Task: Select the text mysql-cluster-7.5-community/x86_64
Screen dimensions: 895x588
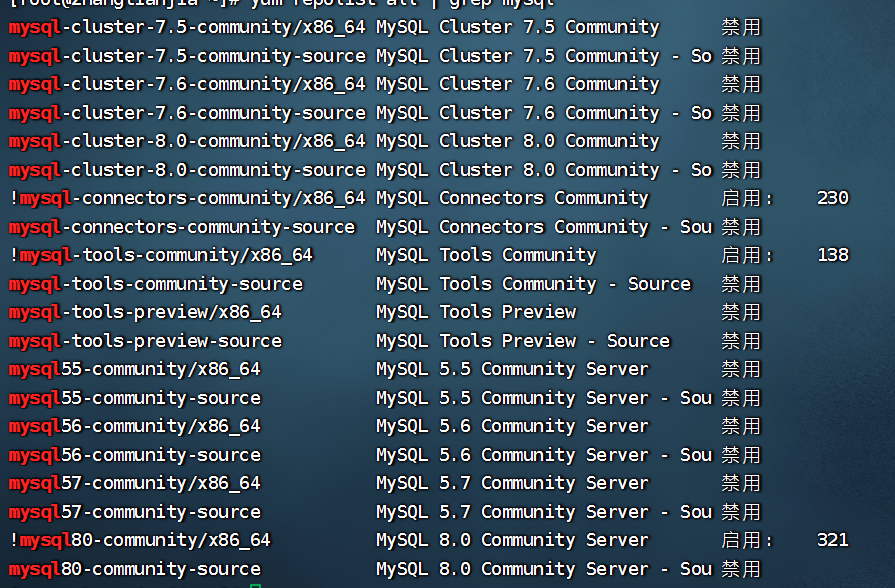Action: tap(187, 27)
